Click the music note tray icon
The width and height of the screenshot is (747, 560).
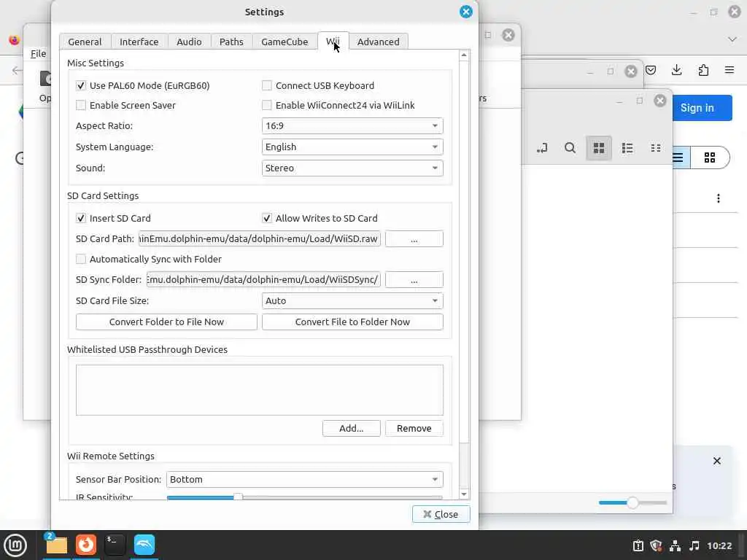point(694,545)
